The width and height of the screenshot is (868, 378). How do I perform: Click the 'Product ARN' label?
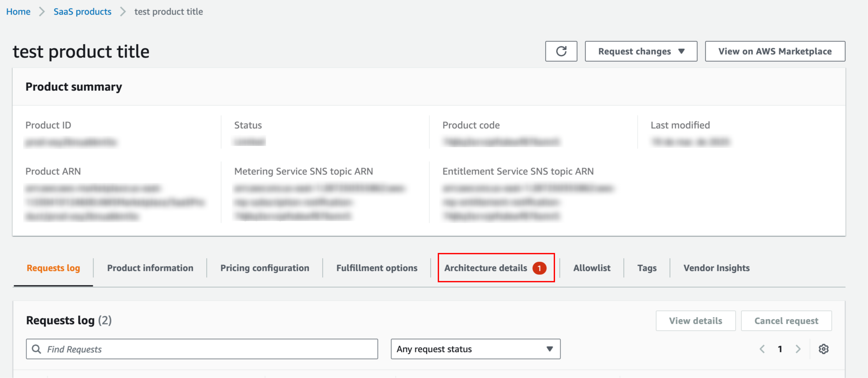click(x=53, y=171)
